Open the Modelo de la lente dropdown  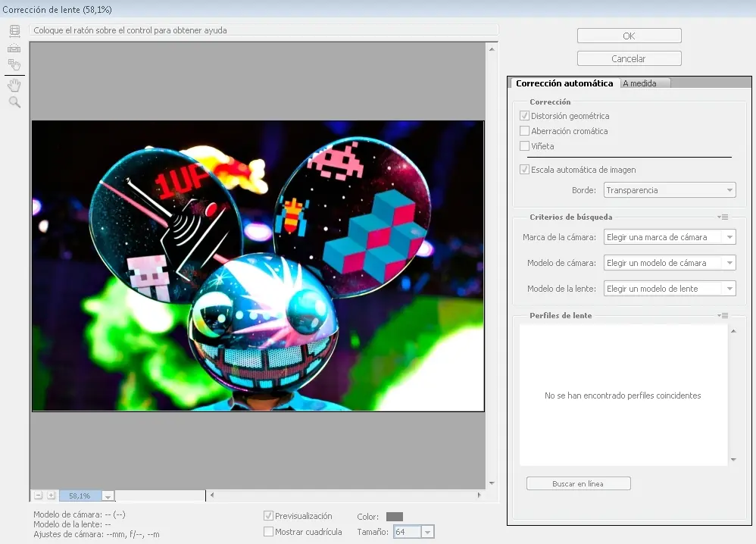coord(670,289)
